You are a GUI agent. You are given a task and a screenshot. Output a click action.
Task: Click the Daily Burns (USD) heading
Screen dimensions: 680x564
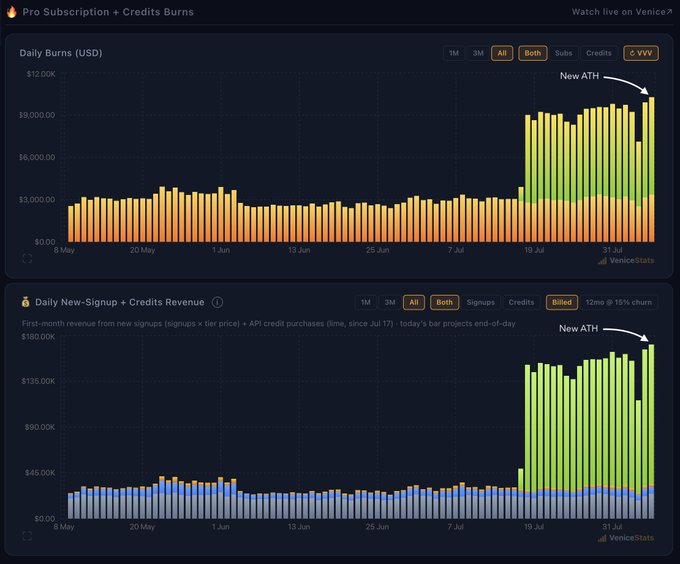tap(61, 53)
